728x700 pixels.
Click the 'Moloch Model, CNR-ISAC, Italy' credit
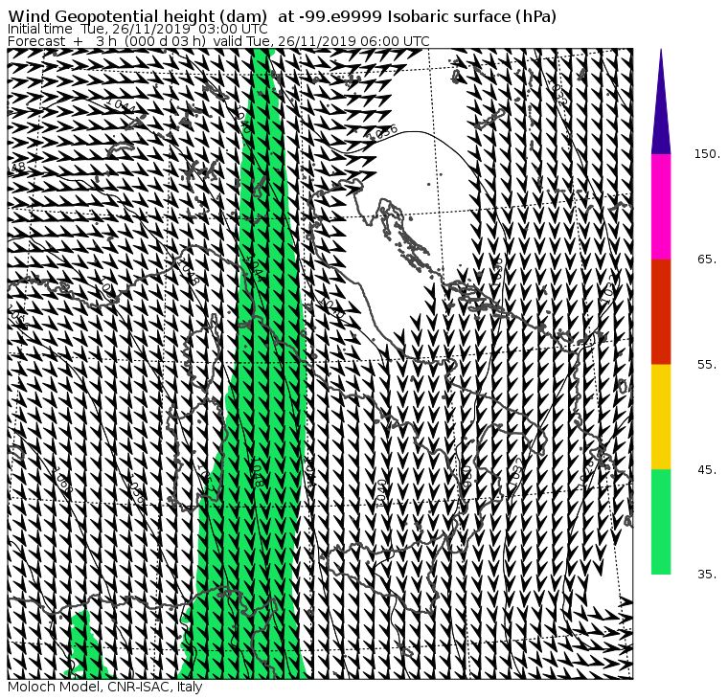coord(105,687)
